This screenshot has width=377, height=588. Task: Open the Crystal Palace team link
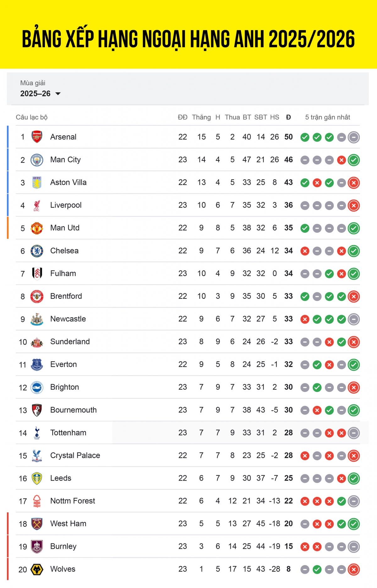(75, 455)
